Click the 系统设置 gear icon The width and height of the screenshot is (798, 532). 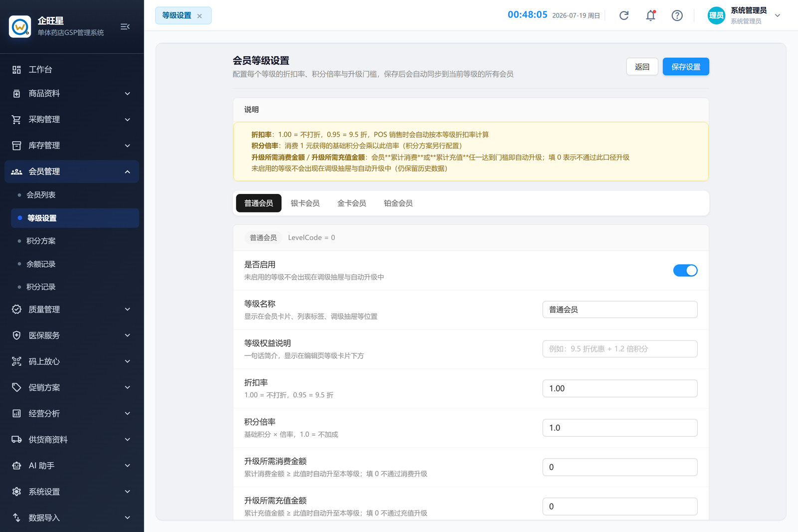pos(16,492)
